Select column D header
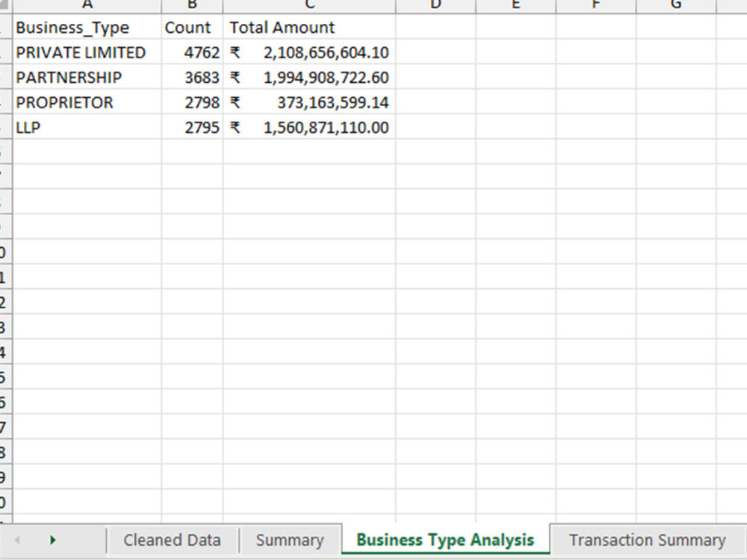Viewport: 747px width, 560px height. tap(436, 6)
